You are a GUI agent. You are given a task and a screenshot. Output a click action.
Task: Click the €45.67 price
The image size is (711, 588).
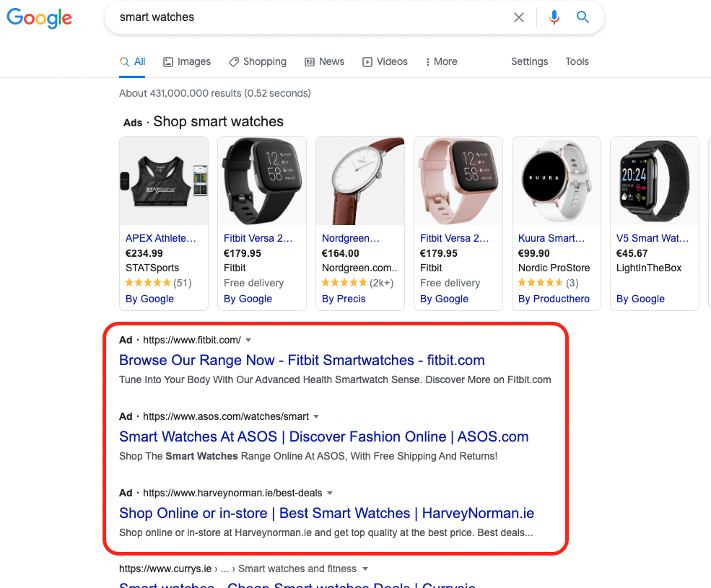click(x=632, y=253)
